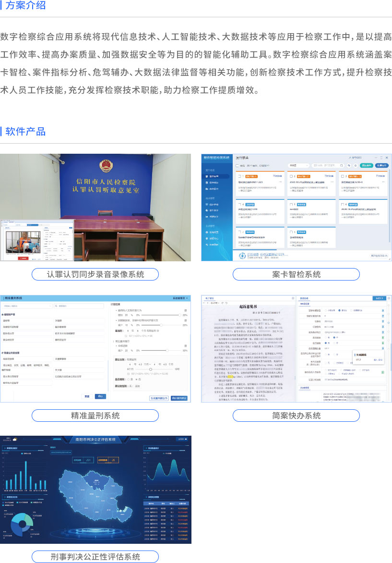Viewport: 392px width, 563px height.
Task: Click the search box in 精准量刑系统
Action: (x=78, y=306)
